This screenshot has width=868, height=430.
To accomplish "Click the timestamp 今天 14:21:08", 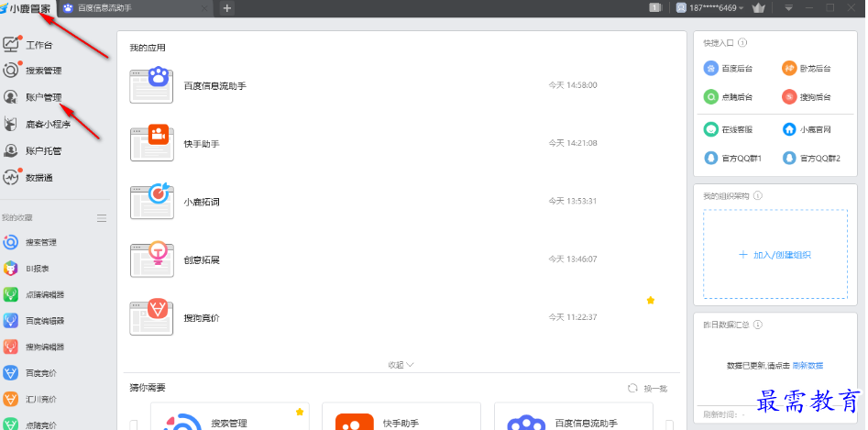I will pos(573,143).
